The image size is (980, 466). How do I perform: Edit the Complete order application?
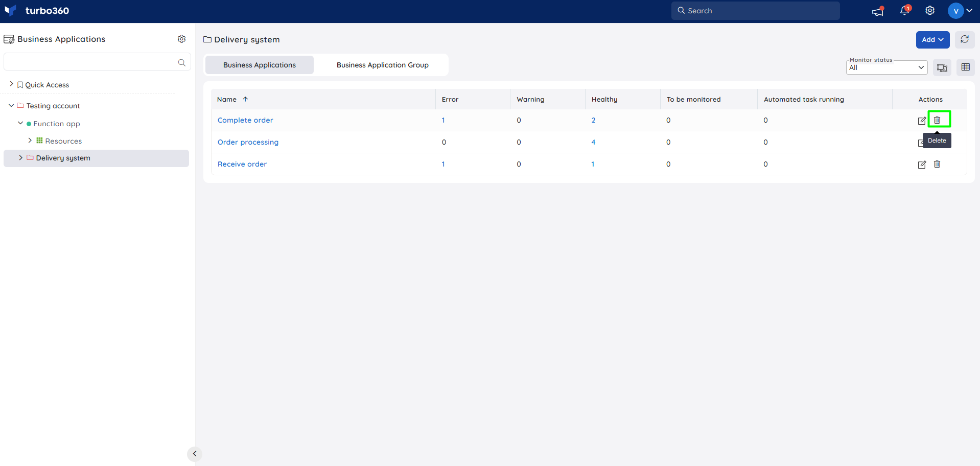tap(922, 121)
